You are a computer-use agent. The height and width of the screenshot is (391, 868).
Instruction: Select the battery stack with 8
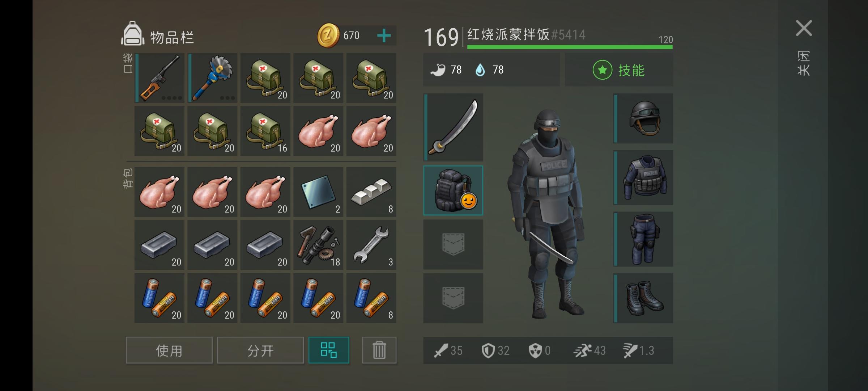tap(371, 298)
